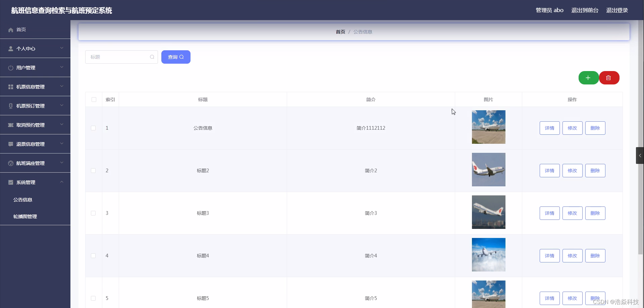Click 首页 in the breadcrumb

(340, 32)
